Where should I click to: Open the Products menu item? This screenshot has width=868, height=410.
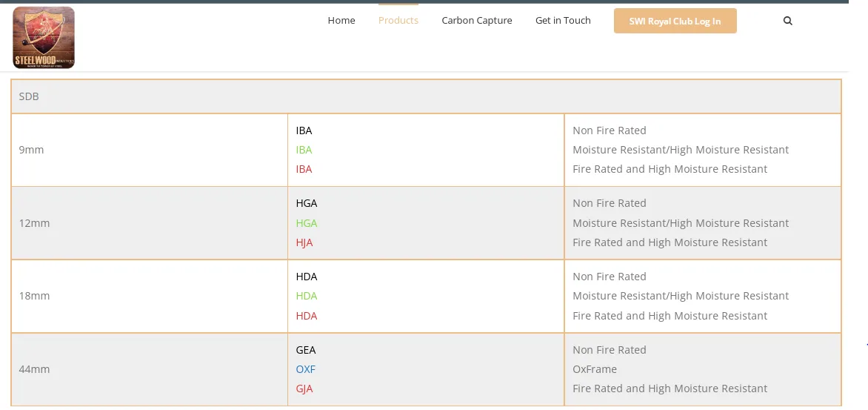click(398, 21)
